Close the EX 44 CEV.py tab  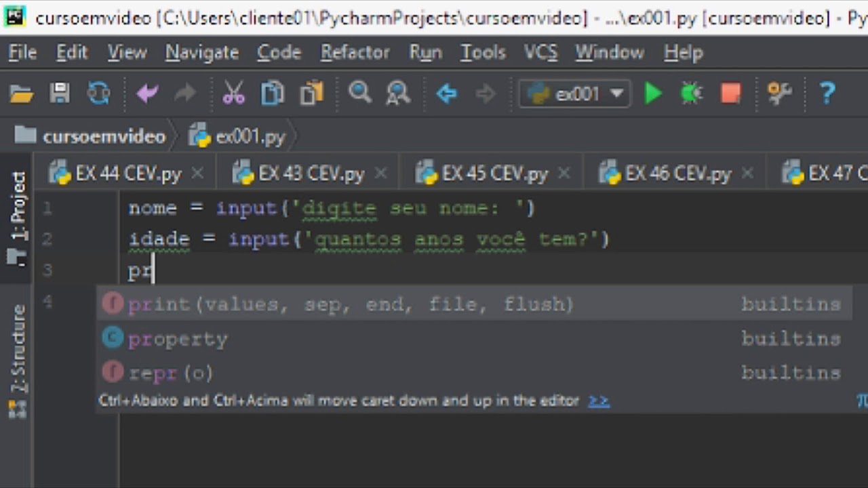[x=197, y=174]
